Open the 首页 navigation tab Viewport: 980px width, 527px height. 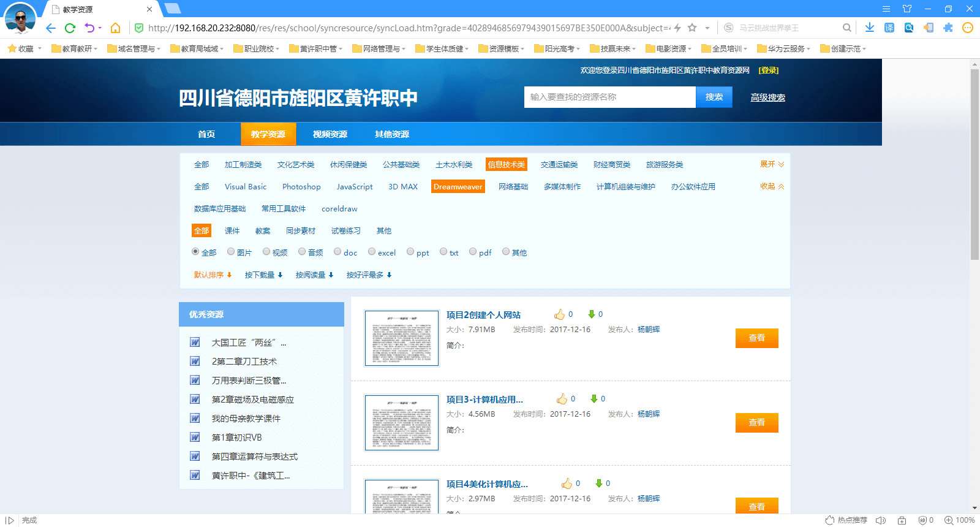coord(206,134)
